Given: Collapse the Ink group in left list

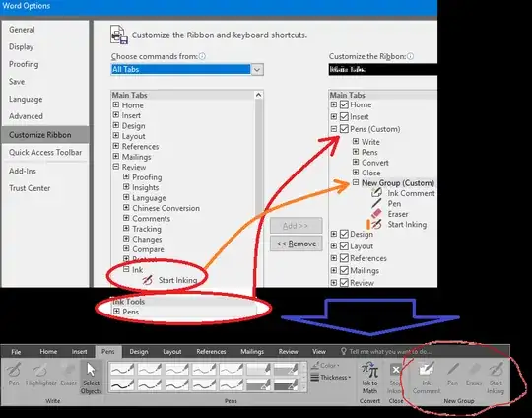Looking at the screenshot, I should 126,269.
